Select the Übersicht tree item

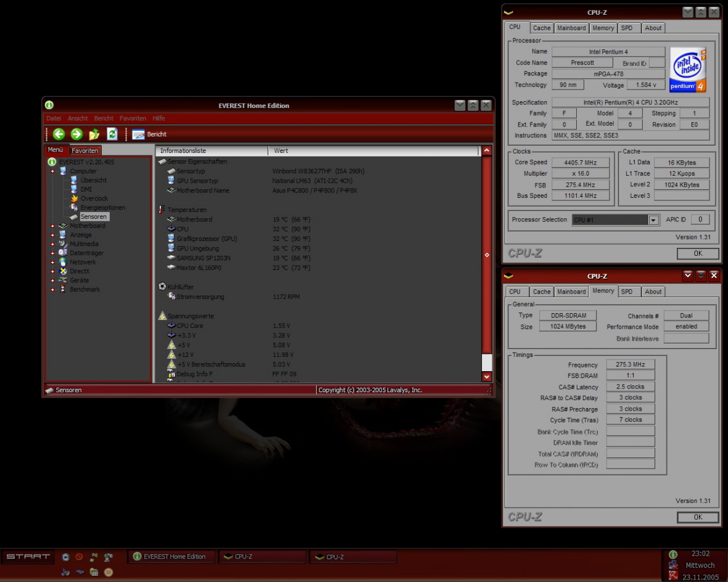click(x=93, y=180)
